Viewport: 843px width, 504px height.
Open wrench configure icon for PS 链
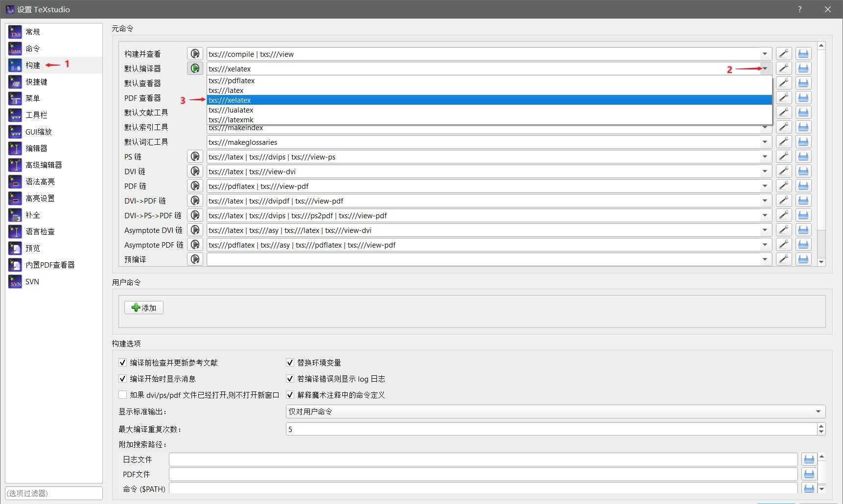(784, 157)
